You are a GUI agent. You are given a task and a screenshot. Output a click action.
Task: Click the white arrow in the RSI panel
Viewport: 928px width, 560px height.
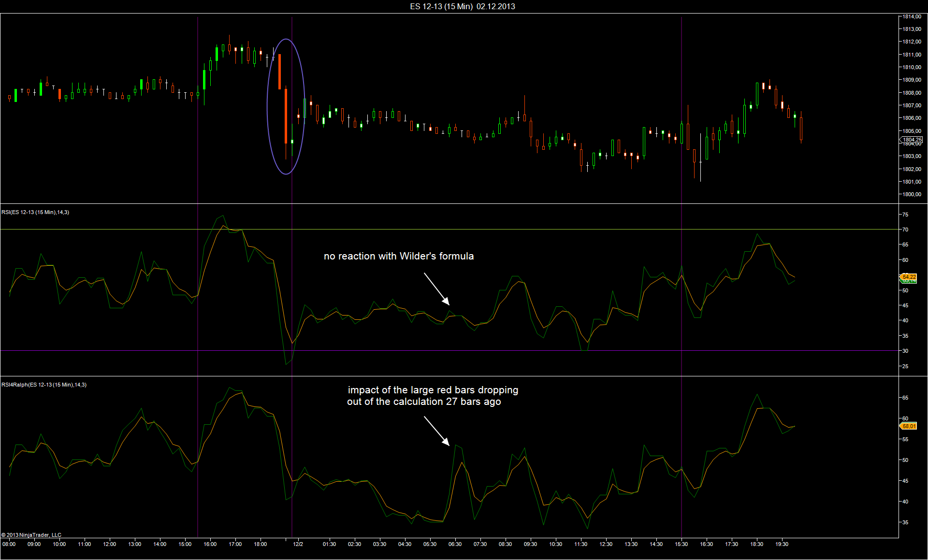coord(436,288)
